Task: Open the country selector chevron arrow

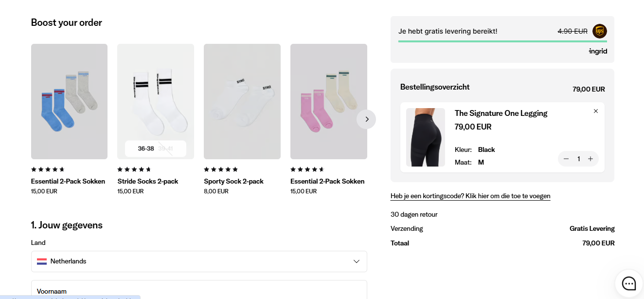Action: pyautogui.click(x=357, y=262)
